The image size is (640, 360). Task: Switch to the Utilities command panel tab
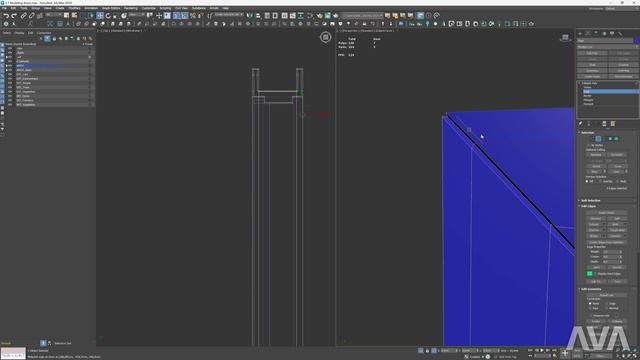[620, 33]
